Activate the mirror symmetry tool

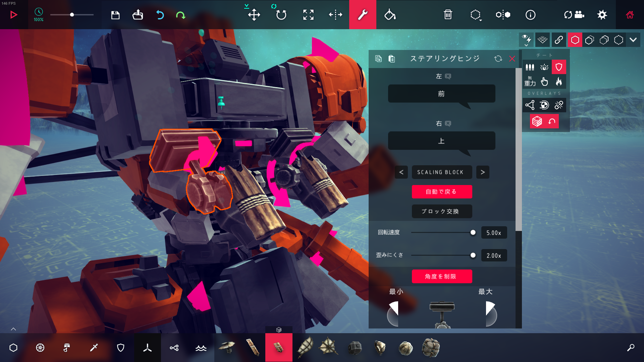pos(503,15)
